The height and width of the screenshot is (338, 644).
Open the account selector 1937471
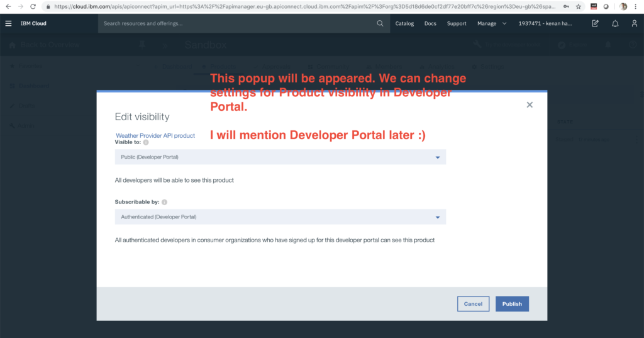545,23
